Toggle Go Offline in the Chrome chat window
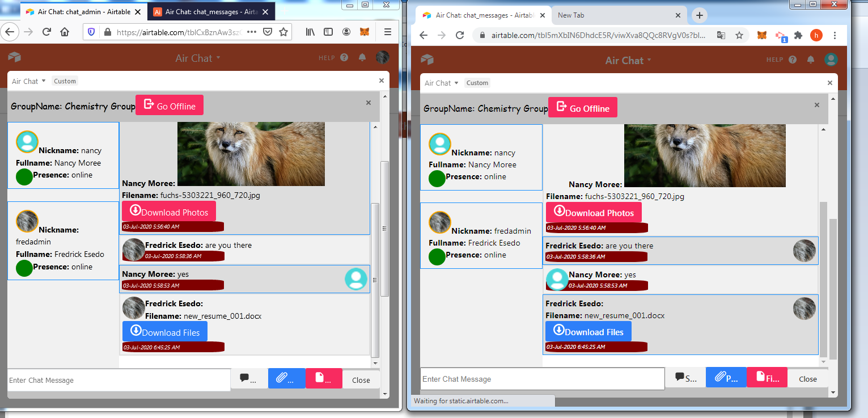The width and height of the screenshot is (868, 418). tap(582, 108)
